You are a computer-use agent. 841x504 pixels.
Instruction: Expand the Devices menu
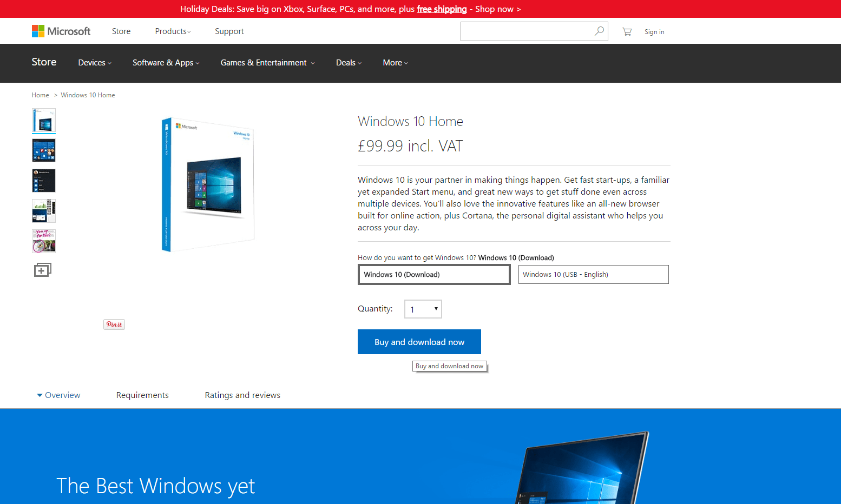point(95,63)
